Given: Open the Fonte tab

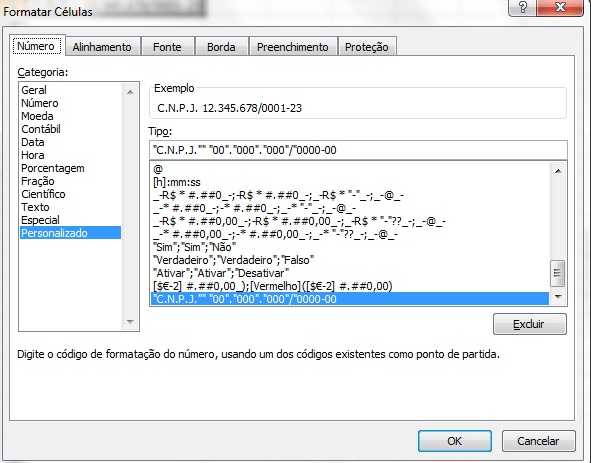Looking at the screenshot, I should click(167, 47).
